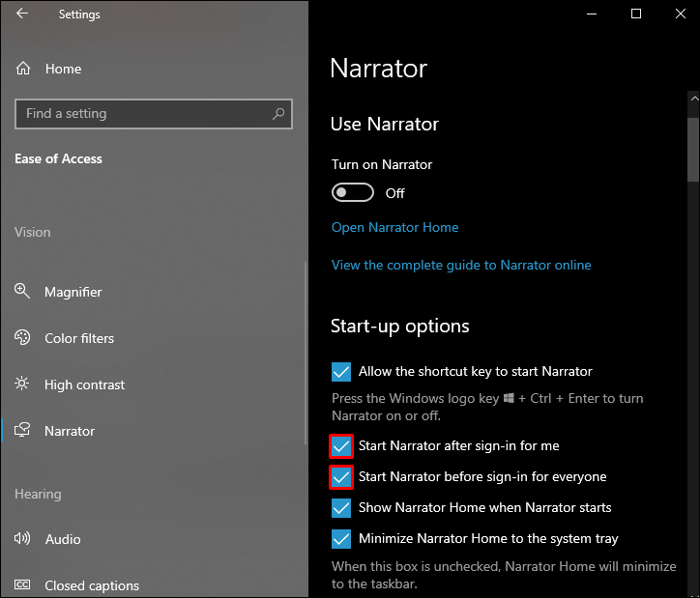Uncheck Allow the shortcut key to start Narrator
The height and width of the screenshot is (598, 700).
click(341, 372)
